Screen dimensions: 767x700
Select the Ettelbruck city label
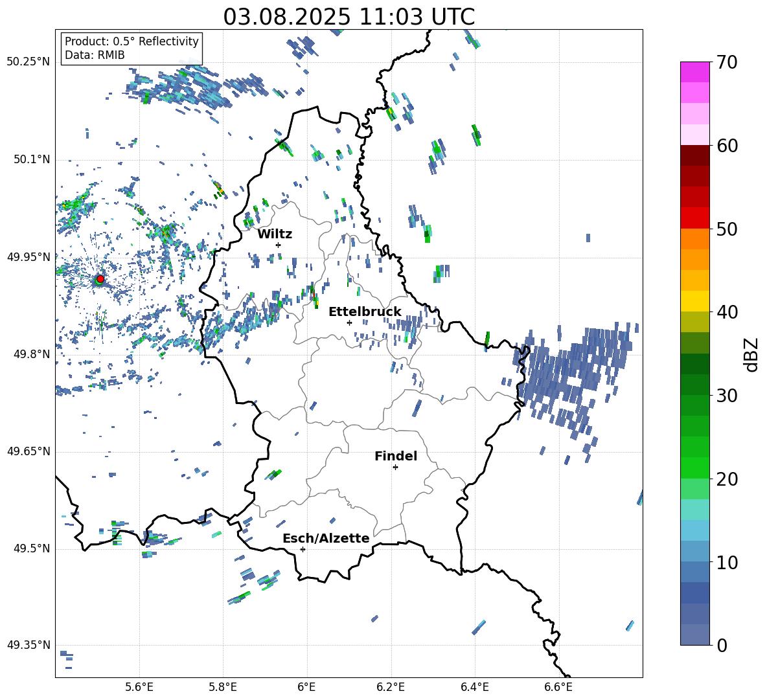[365, 312]
